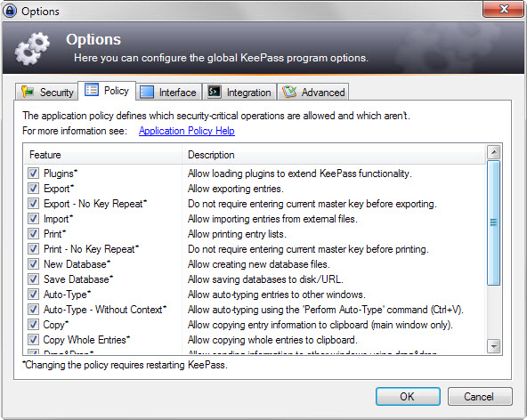
Task: Click the Interface tab window icon
Action: click(147, 92)
